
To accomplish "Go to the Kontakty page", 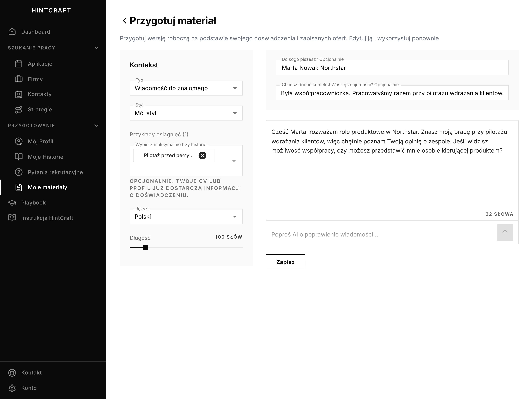I will tap(53, 94).
